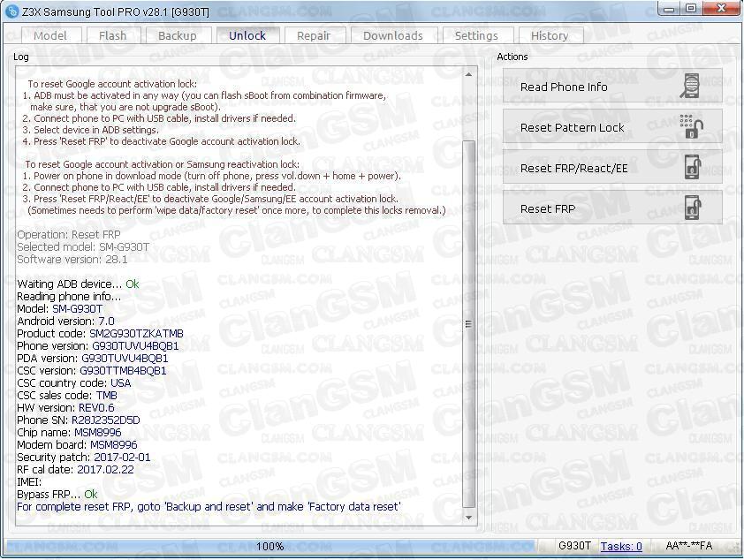Click the phone magnifier icon on Read Phone Info
Viewport: 744px width, 560px height.
click(x=690, y=86)
